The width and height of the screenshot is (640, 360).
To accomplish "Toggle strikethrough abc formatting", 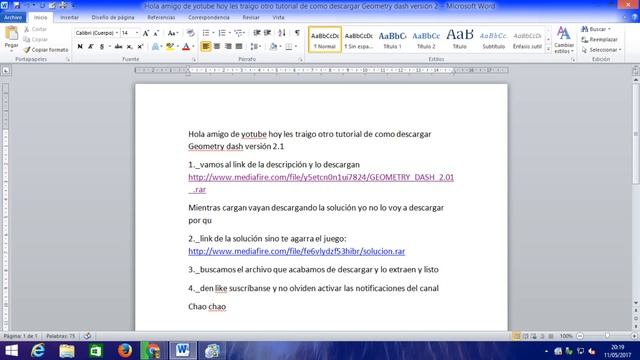I will 118,47.
